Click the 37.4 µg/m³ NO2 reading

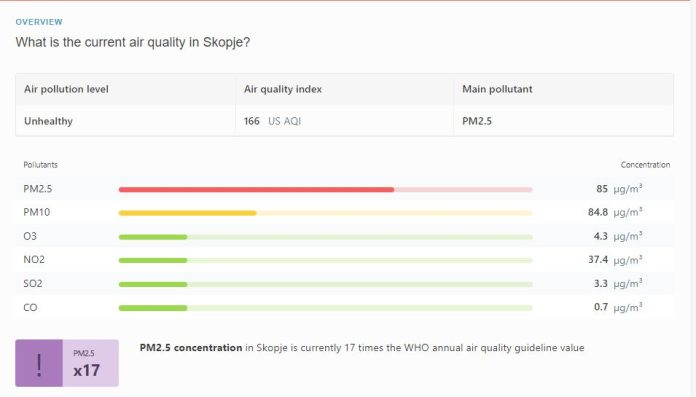coord(615,260)
